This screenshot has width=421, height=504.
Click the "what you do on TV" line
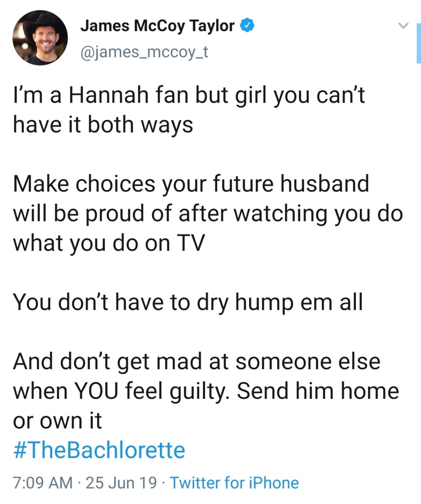click(109, 244)
